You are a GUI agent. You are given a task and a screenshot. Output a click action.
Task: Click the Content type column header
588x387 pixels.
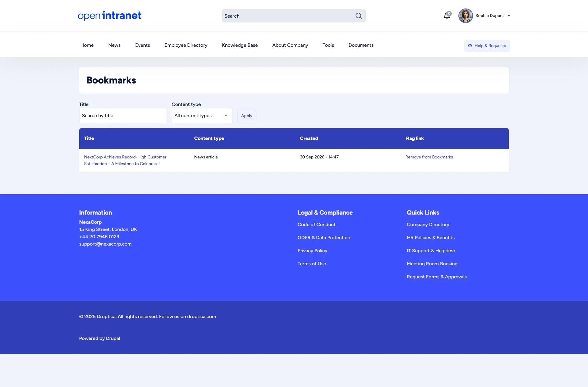(209, 138)
